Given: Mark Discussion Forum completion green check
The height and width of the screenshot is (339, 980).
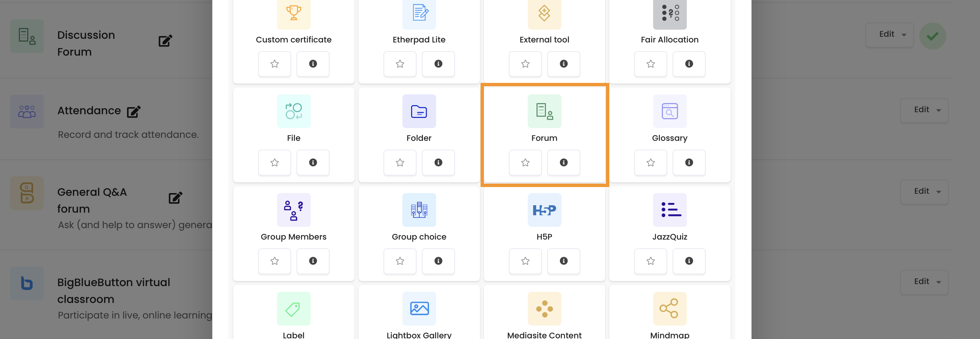Looking at the screenshot, I should (932, 36).
